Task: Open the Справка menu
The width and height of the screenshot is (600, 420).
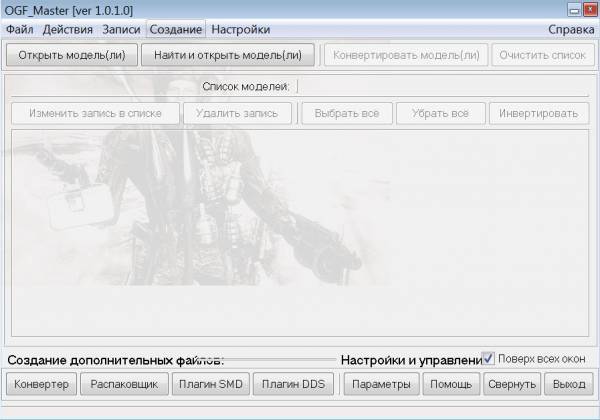Action: tap(571, 29)
